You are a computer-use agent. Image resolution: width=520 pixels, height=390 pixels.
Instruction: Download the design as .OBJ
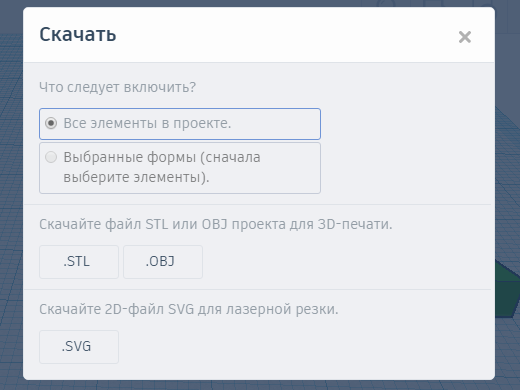click(x=163, y=262)
